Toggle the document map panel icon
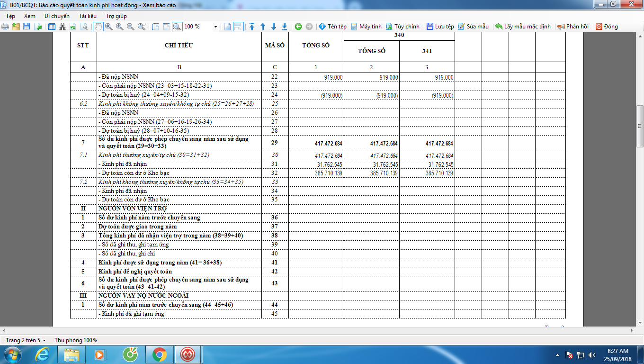The width and height of the screenshot is (644, 364). (x=52, y=27)
